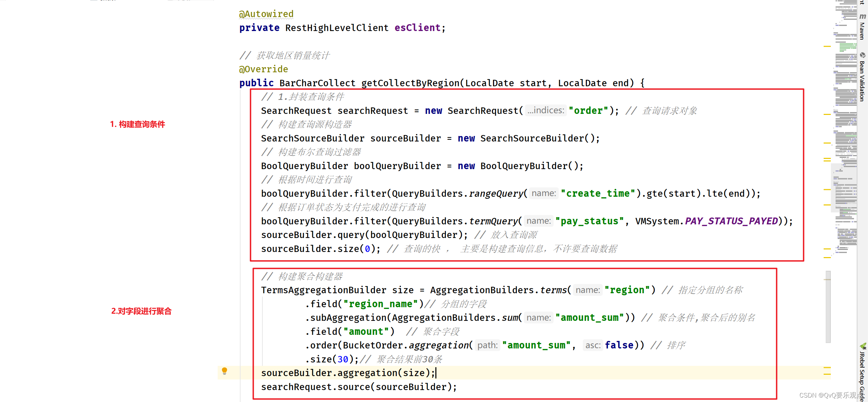Click the @Autowired annotation

click(x=266, y=14)
